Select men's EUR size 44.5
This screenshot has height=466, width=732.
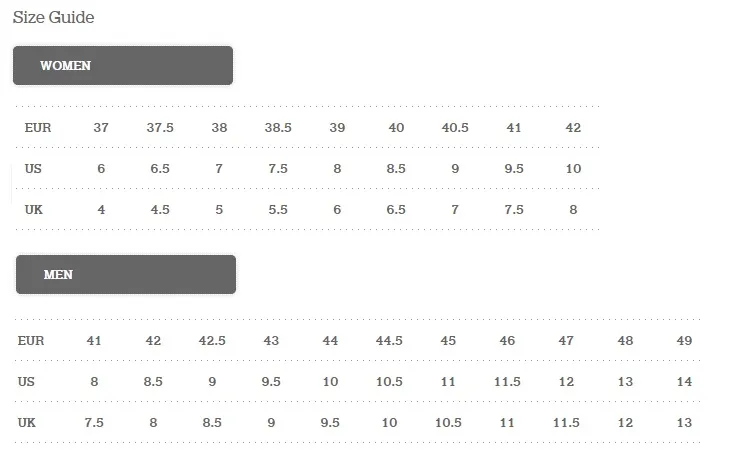(x=389, y=340)
